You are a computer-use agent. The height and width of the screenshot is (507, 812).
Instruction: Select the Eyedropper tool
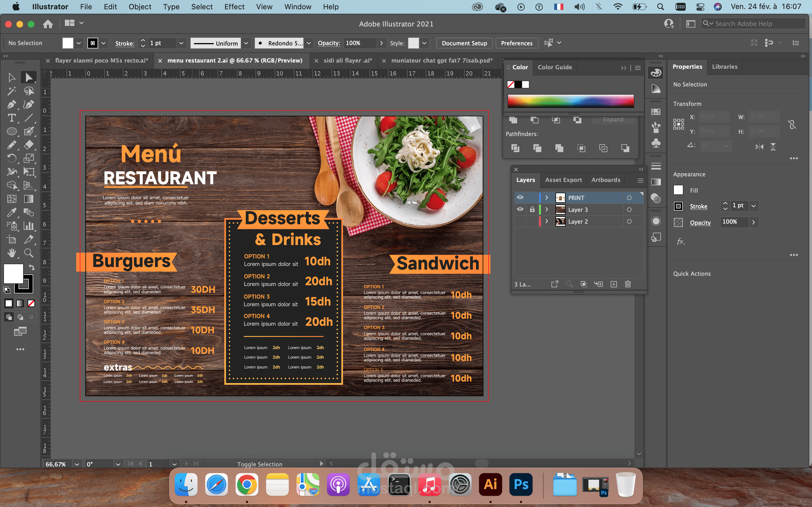(11, 212)
